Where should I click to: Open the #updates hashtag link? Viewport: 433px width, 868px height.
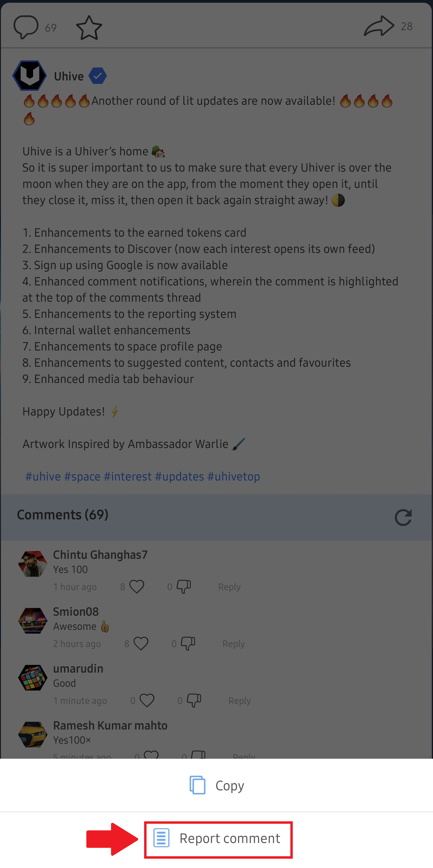tap(179, 477)
